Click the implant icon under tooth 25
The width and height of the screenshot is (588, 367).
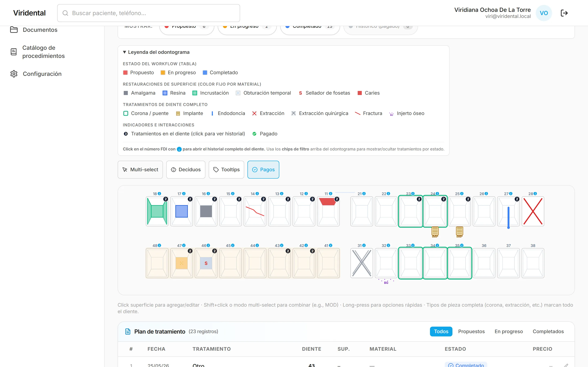tap(459, 232)
